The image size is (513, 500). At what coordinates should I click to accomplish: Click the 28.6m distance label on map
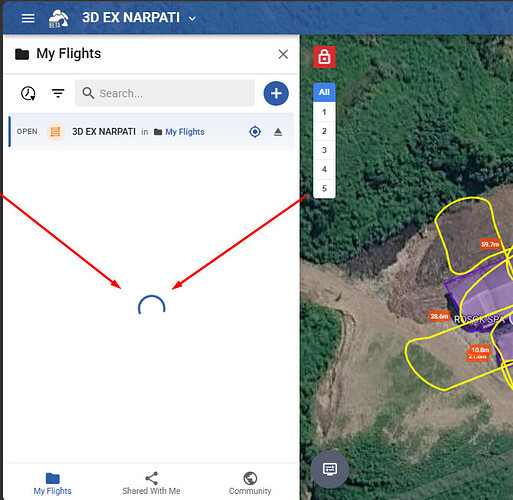coord(439,316)
